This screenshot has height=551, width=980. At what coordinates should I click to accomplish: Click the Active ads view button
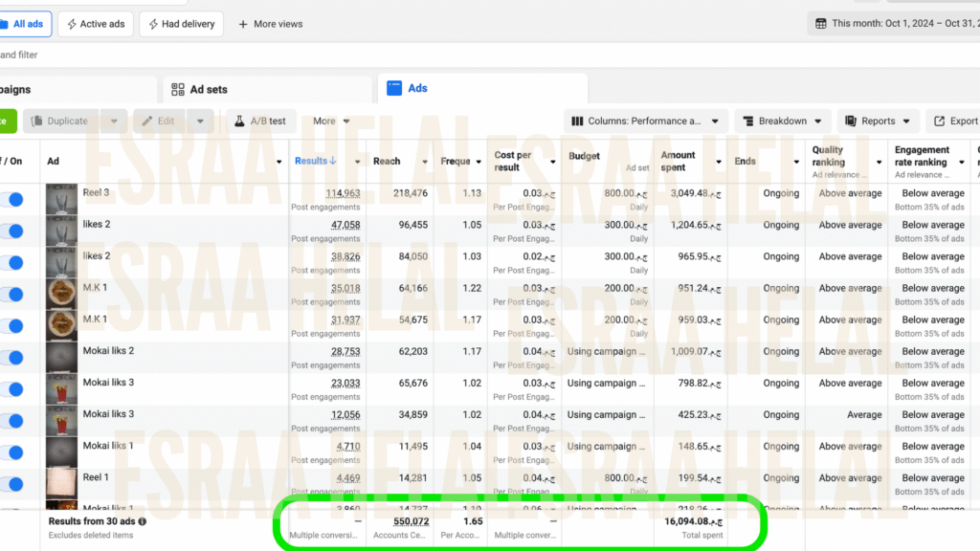96,24
